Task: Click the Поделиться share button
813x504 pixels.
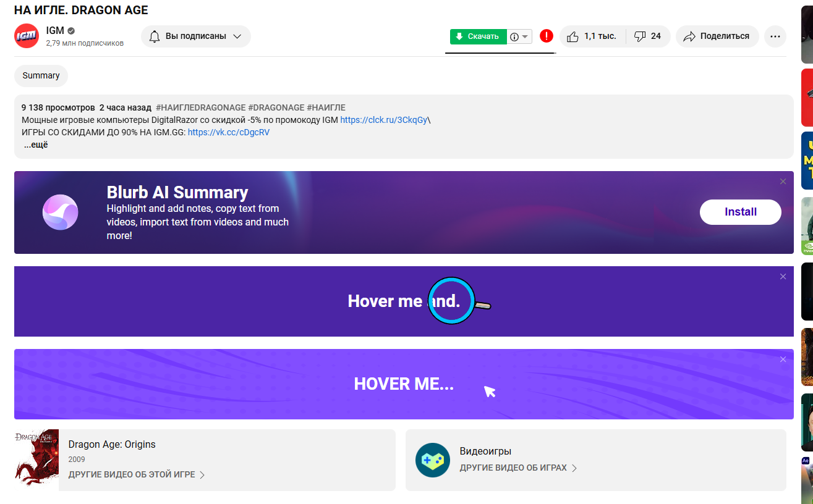Action: (x=716, y=36)
